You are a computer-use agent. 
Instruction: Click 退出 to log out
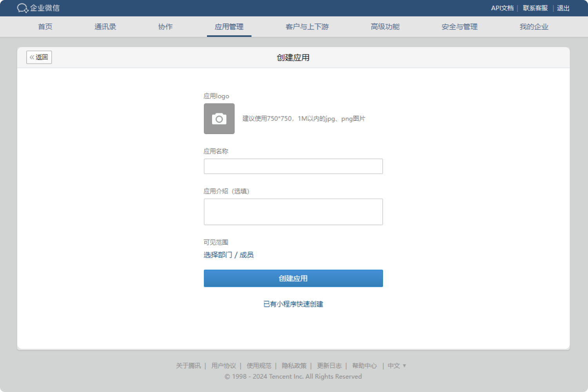[x=563, y=8]
